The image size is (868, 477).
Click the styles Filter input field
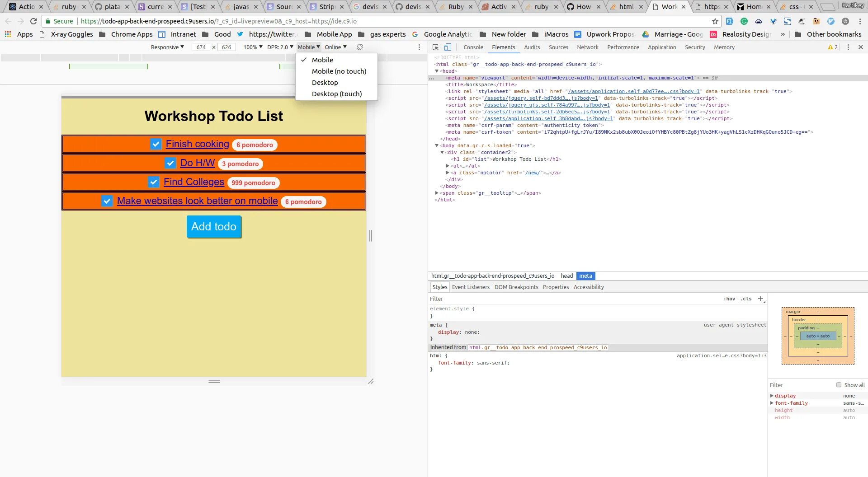tap(574, 299)
